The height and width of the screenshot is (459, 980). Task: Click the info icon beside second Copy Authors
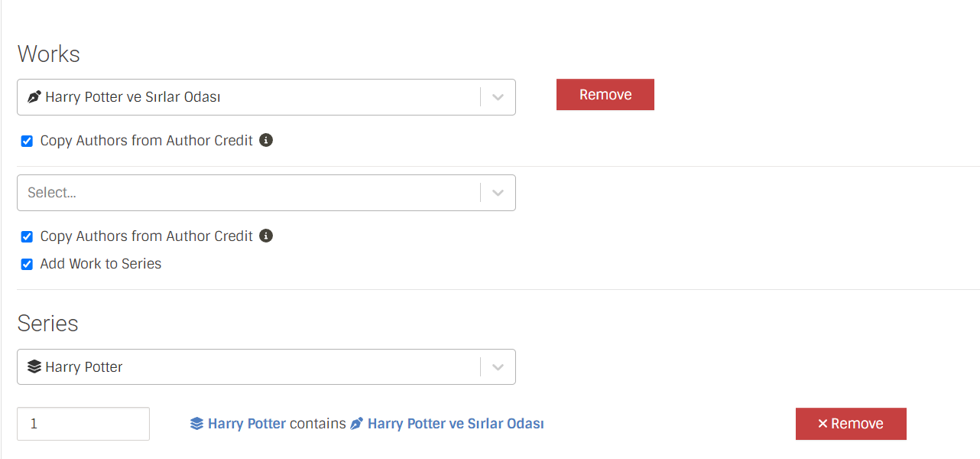[x=266, y=236]
